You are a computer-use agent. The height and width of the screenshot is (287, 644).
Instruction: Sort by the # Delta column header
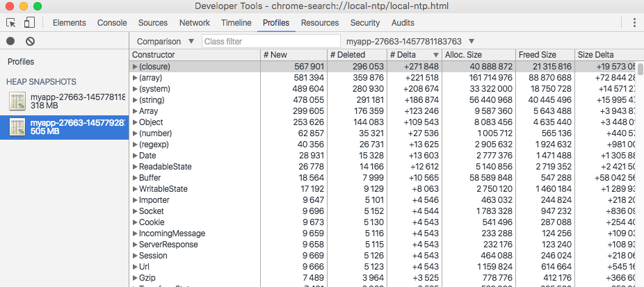pos(413,55)
